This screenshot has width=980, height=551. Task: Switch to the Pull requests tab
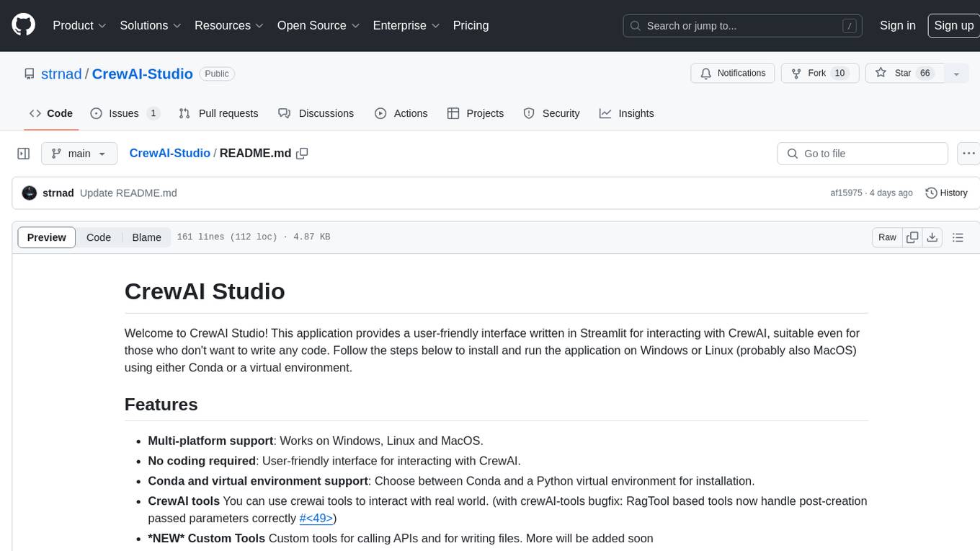[218, 113]
